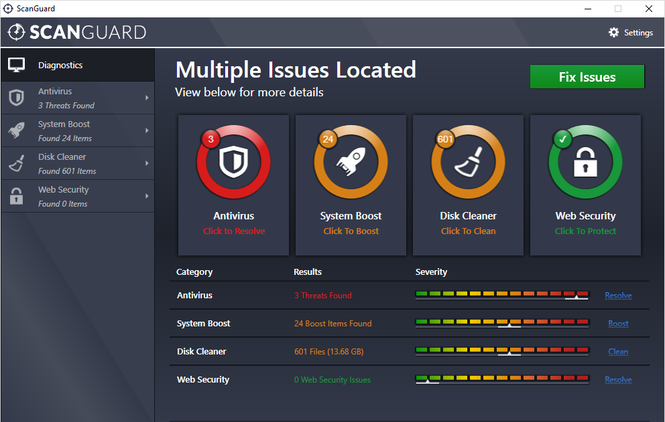Viewport: 665px width, 422px height.
Task: Click the Boost link in System Boost row
Action: point(618,324)
